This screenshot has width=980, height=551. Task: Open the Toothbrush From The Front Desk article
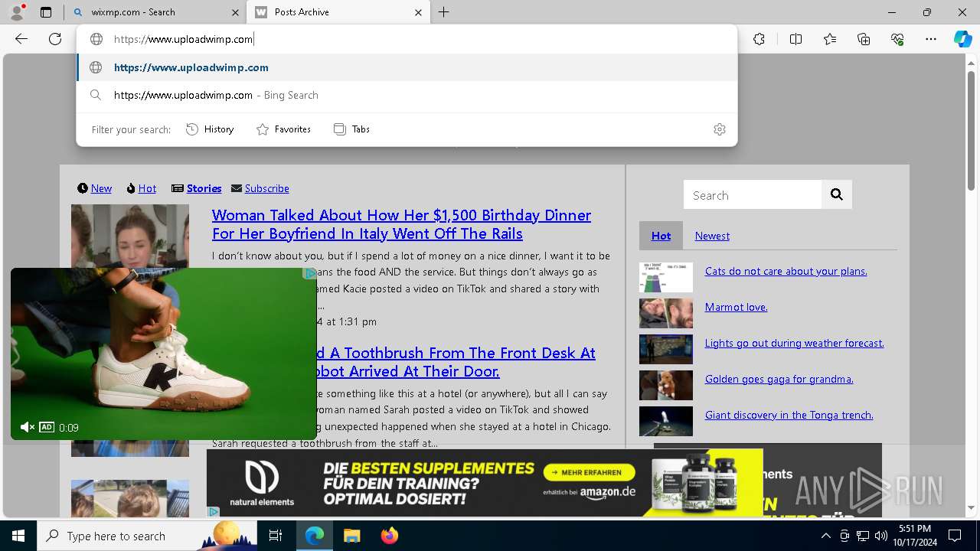tap(456, 362)
